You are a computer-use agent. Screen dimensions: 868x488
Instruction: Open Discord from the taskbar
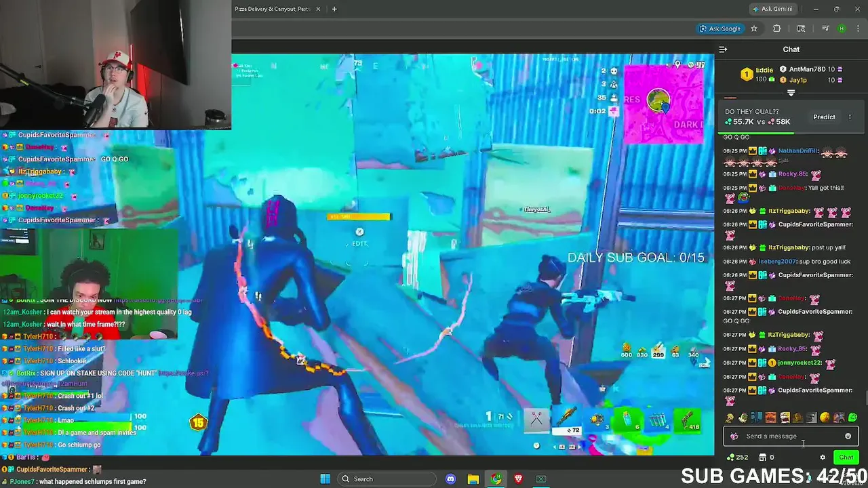tap(451, 479)
